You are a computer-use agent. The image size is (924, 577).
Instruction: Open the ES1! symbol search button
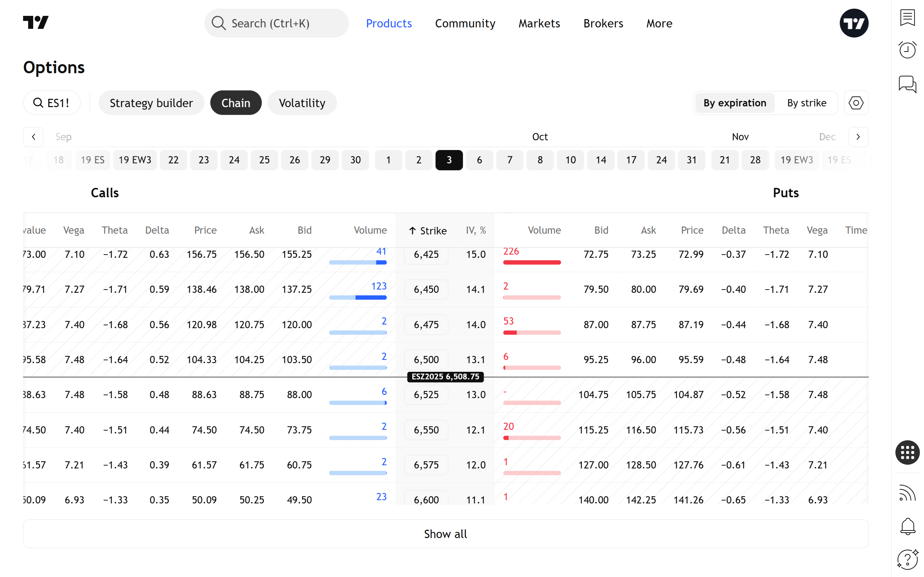52,103
